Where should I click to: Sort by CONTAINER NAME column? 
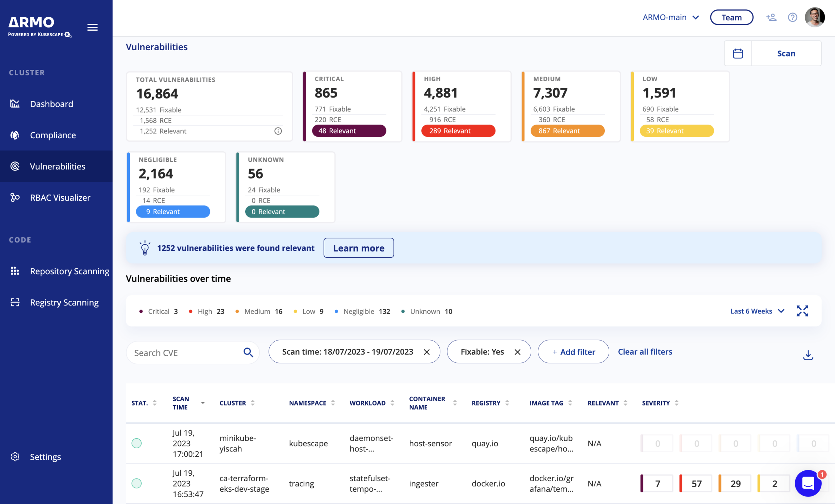[433, 403]
